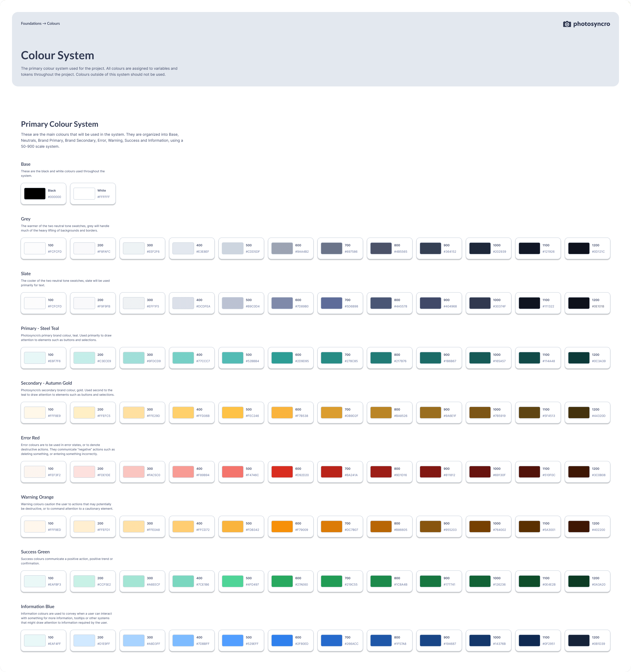Click the Foundations breadcrumb link

coord(31,24)
